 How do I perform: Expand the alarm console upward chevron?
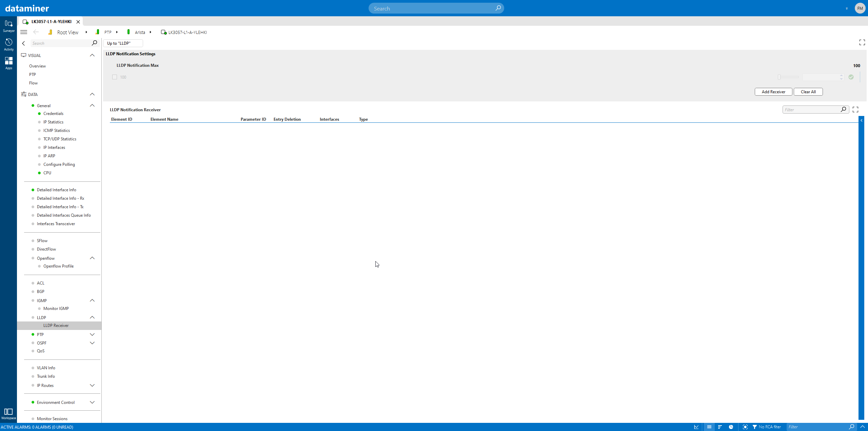(863, 427)
